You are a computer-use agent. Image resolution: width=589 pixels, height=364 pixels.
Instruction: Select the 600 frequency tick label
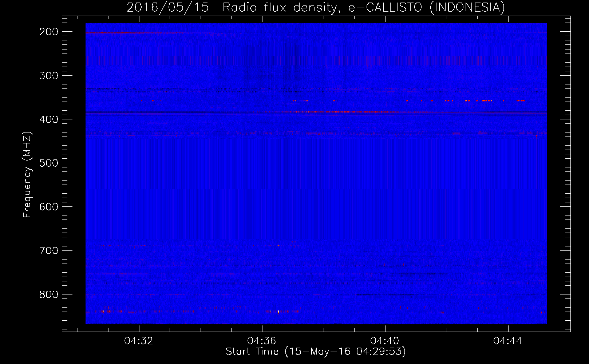click(x=49, y=207)
